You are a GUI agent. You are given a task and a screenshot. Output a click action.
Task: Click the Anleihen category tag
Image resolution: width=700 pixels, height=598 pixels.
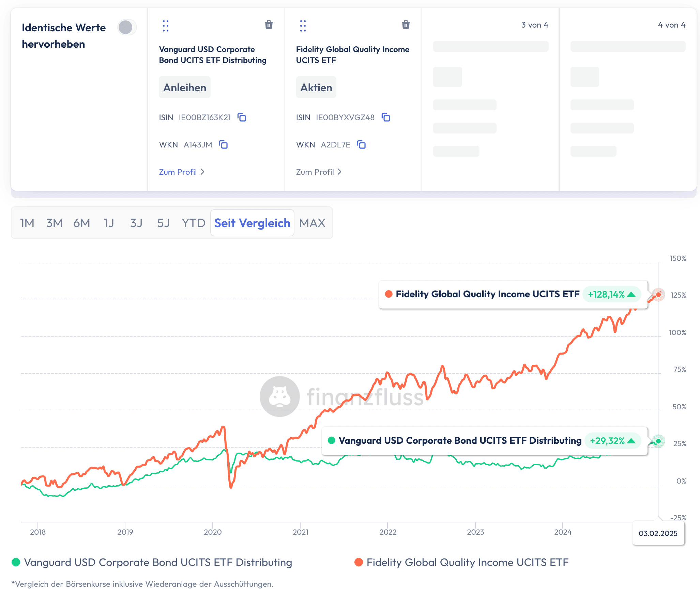click(x=185, y=88)
